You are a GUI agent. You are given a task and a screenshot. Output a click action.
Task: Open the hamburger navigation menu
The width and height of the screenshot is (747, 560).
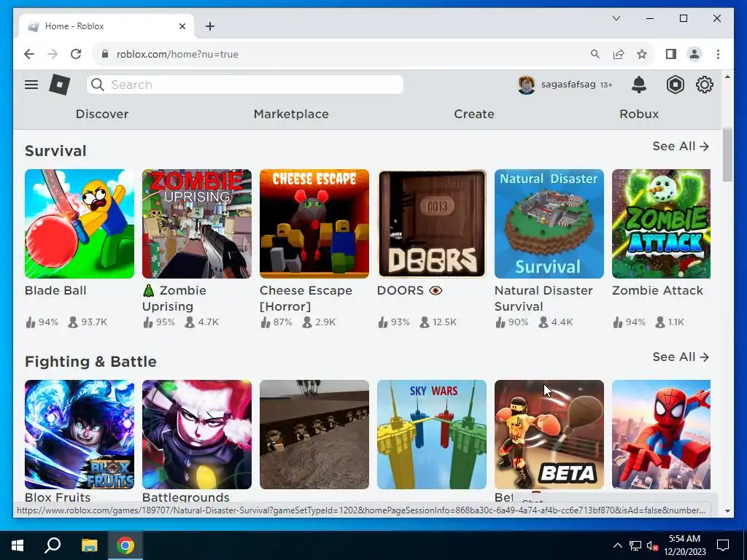click(31, 85)
